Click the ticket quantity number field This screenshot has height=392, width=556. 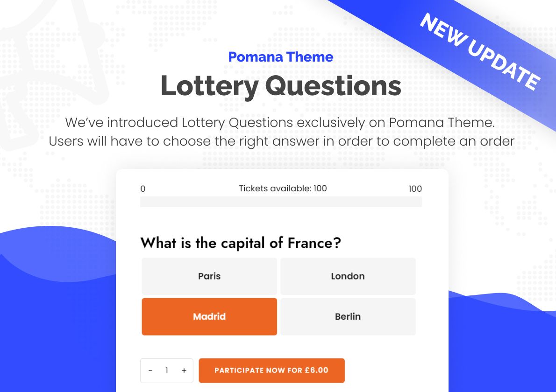(167, 371)
